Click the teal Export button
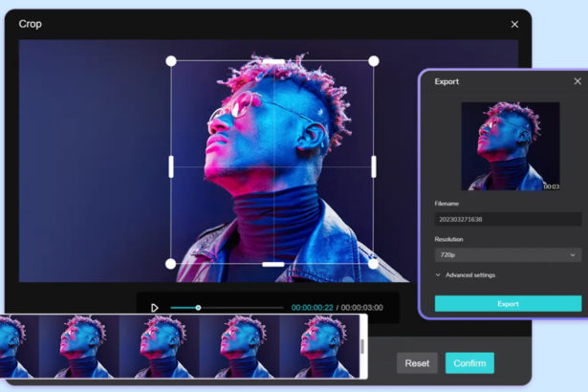 [x=508, y=303]
